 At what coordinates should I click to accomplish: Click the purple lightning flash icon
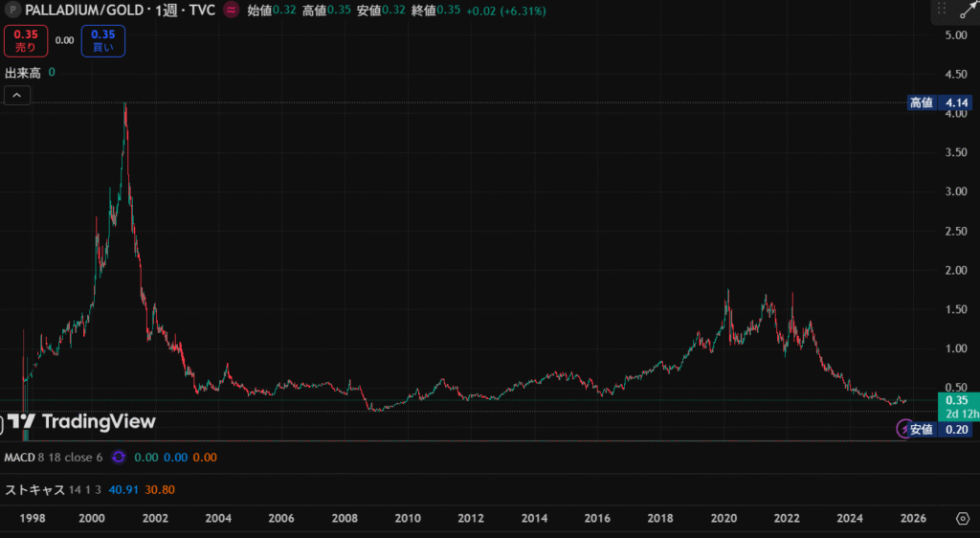(903, 429)
